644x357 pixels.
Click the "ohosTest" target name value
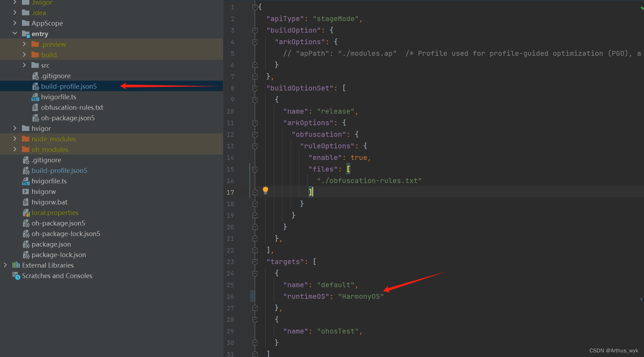[338, 331]
